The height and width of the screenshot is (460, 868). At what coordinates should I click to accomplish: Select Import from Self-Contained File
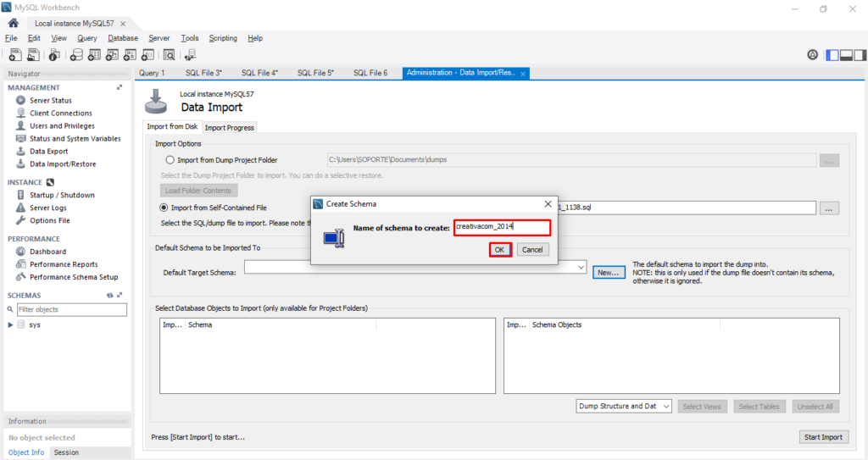pyautogui.click(x=164, y=208)
